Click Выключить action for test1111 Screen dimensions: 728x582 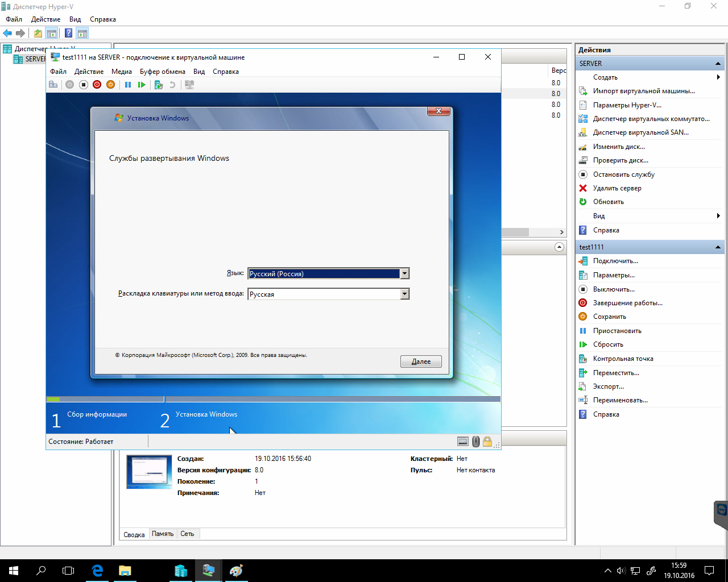[614, 289]
